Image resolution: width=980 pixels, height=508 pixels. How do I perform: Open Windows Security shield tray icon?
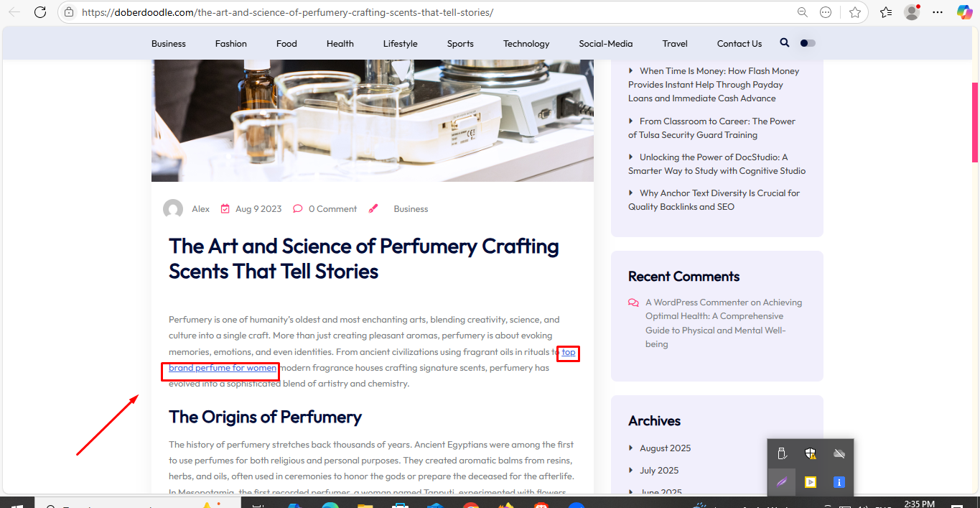[x=811, y=453]
